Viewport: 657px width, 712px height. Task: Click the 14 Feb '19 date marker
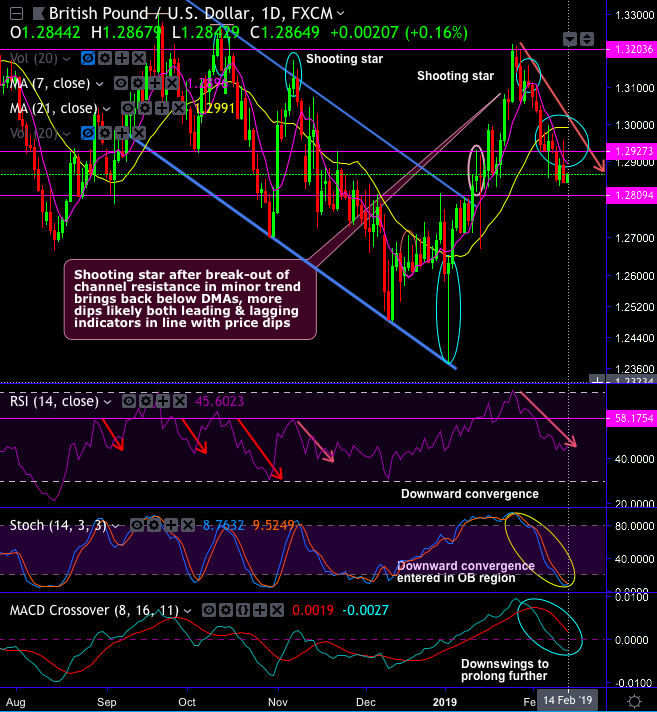tap(568, 700)
